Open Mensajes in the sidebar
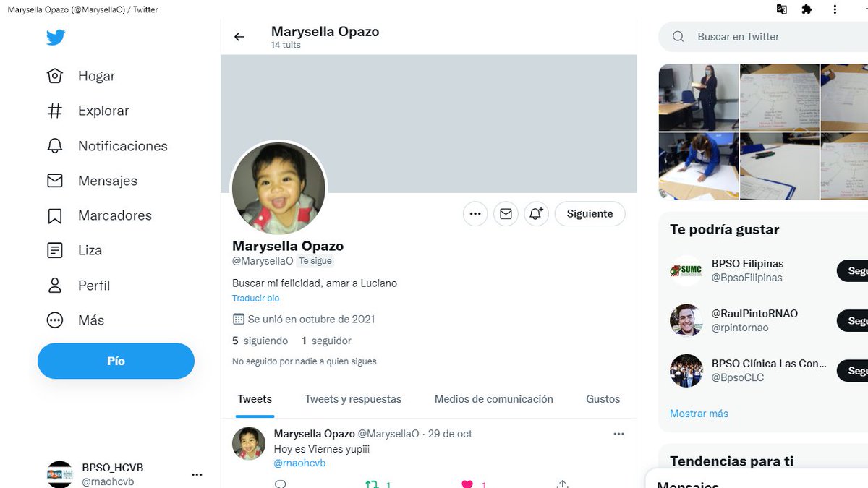 click(x=92, y=181)
